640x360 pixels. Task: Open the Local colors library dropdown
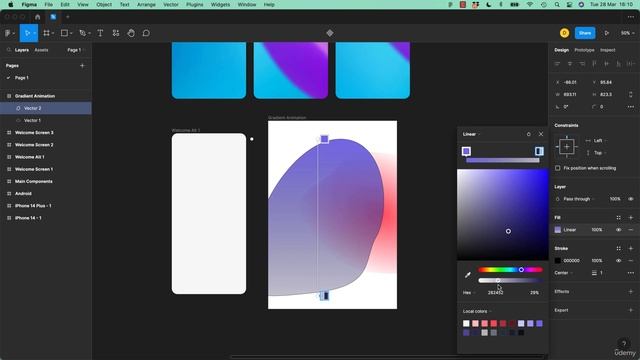pos(477,311)
